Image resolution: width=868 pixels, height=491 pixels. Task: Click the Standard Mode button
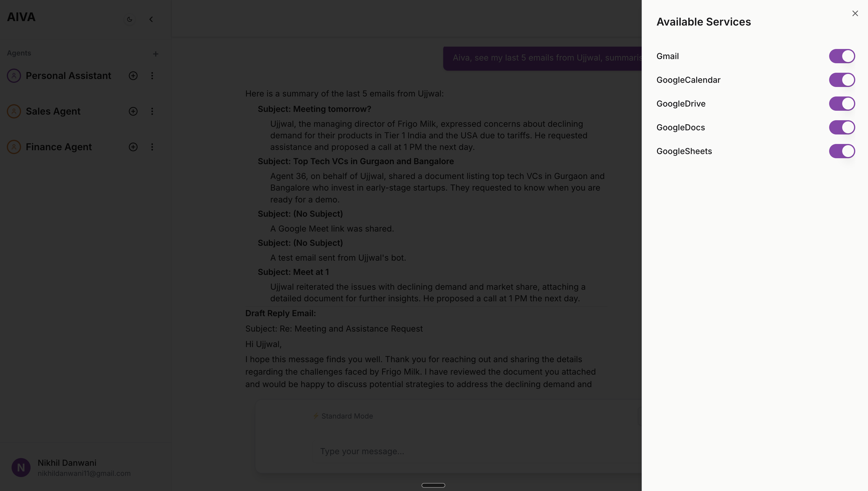pos(343,416)
